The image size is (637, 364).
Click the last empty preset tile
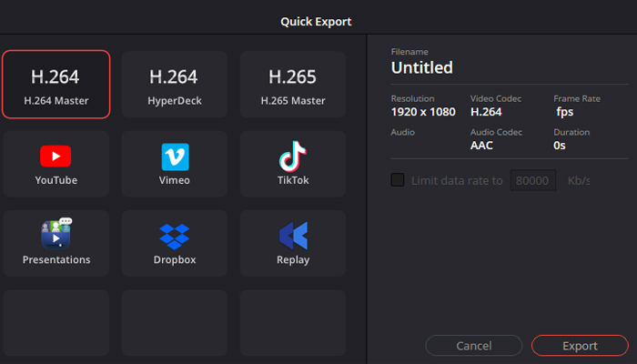click(x=293, y=323)
